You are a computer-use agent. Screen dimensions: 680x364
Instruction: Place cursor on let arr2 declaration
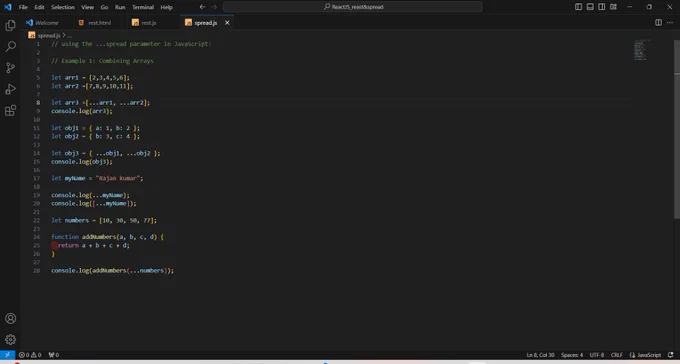click(x=92, y=86)
